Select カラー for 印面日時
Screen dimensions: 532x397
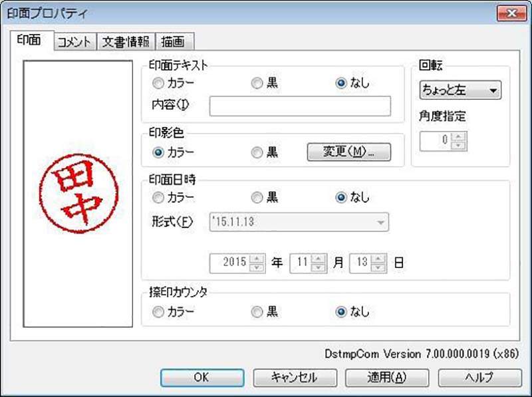[x=158, y=198]
